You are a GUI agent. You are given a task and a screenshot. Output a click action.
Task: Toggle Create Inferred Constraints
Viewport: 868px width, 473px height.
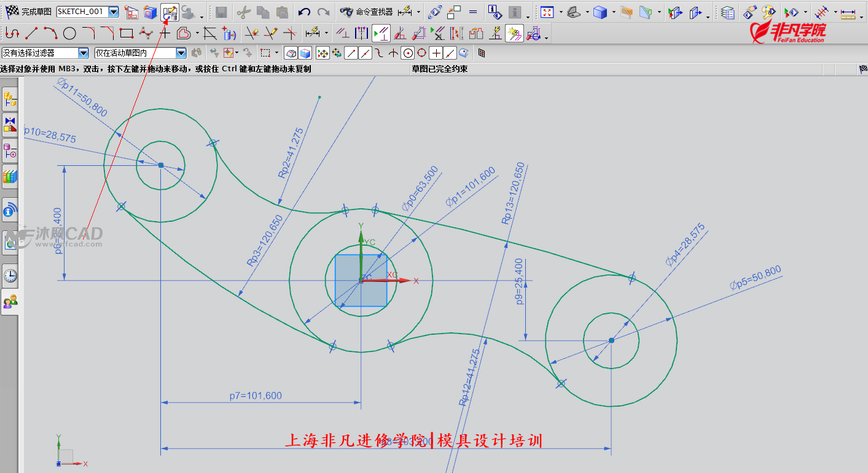(x=514, y=33)
